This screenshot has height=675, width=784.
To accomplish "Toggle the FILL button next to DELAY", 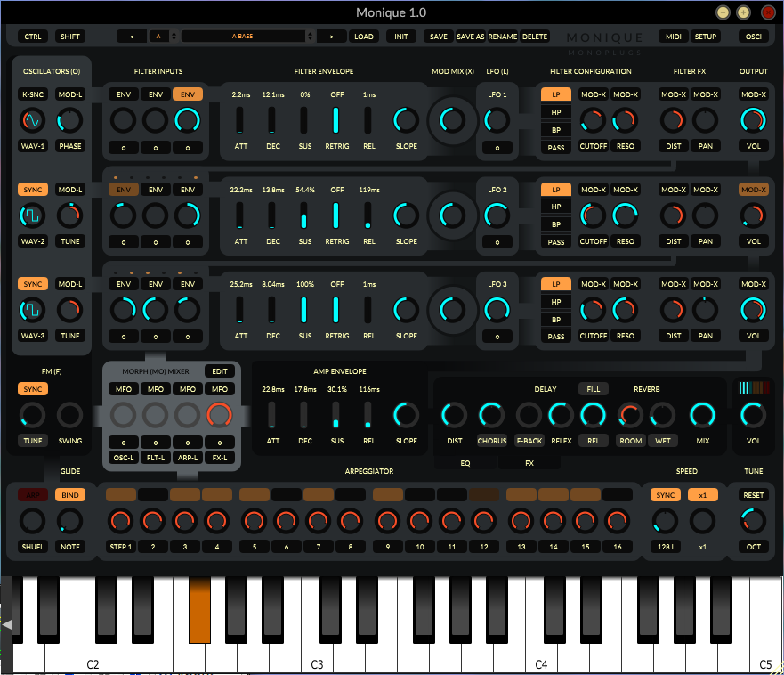I will pyautogui.click(x=594, y=389).
